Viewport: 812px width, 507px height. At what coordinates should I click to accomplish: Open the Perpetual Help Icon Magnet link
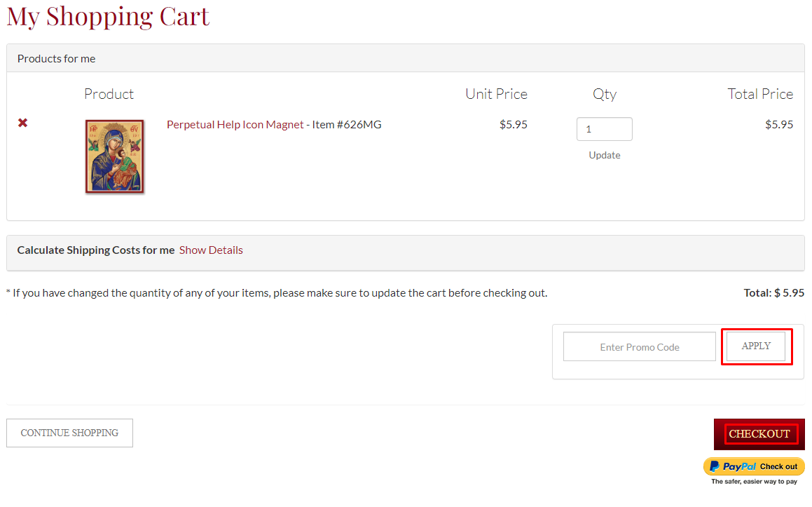[235, 125]
